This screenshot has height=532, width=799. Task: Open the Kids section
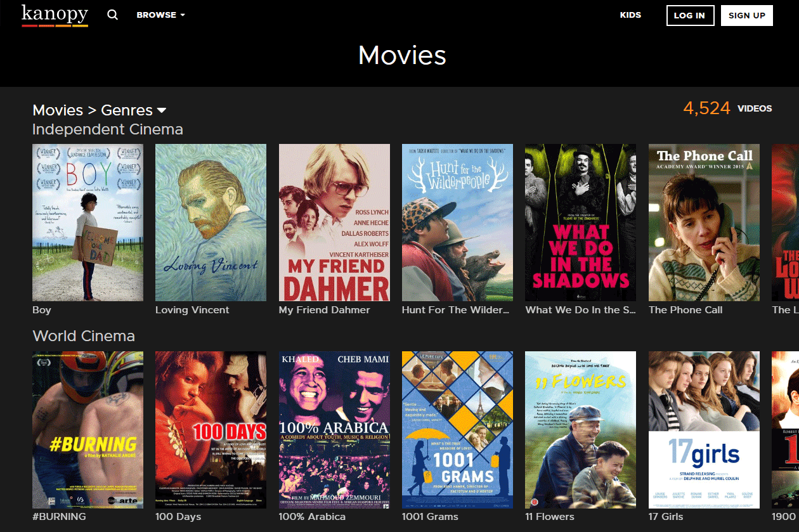[630, 15]
